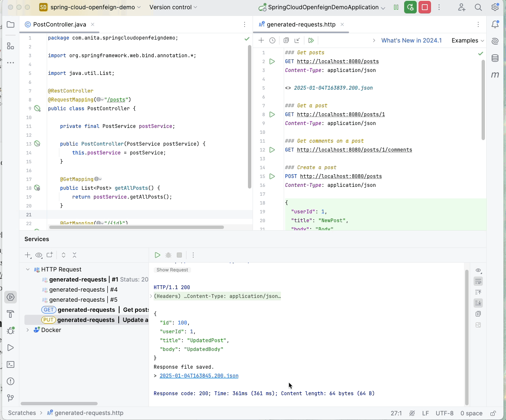Open the Maven tool window
The height and width of the screenshot is (420, 506).
[495, 75]
